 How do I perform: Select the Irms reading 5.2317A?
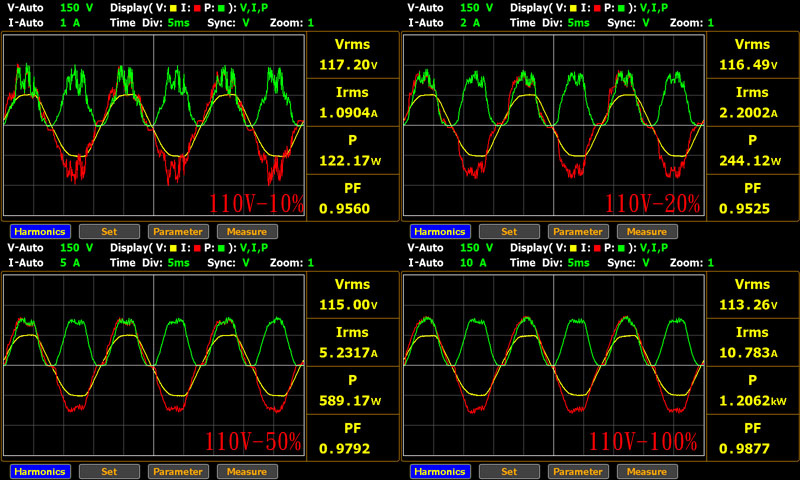348,352
